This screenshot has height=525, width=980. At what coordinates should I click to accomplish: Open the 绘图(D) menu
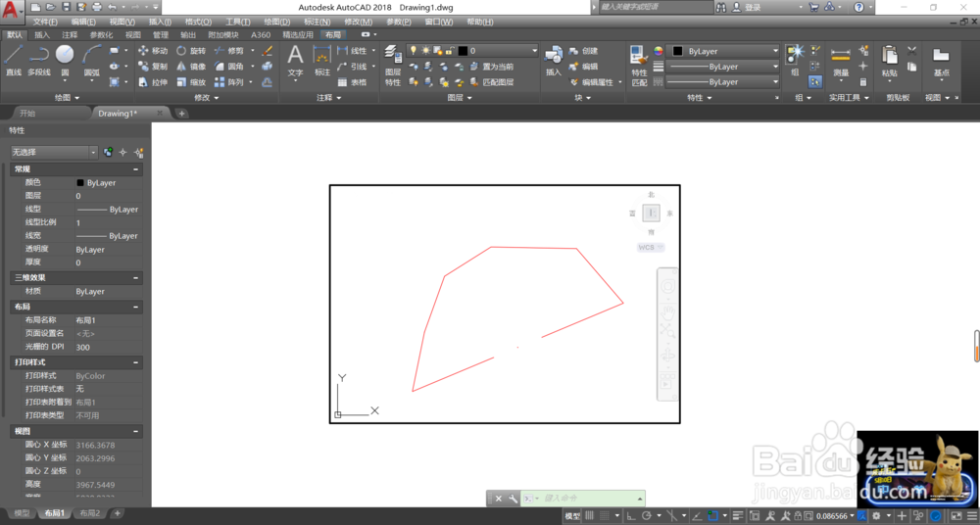(277, 22)
